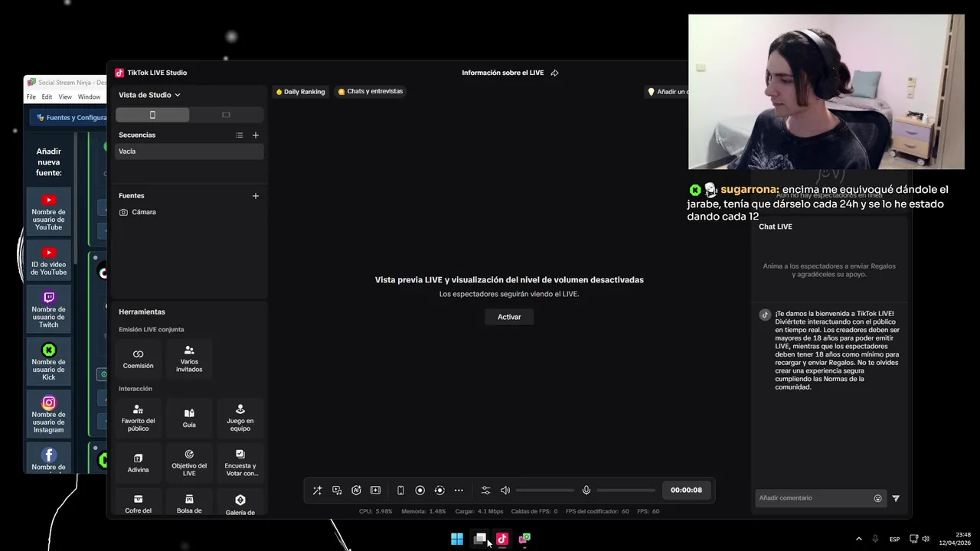Send the comment with paper plane icon
This screenshot has height=551, width=980.
(896, 498)
